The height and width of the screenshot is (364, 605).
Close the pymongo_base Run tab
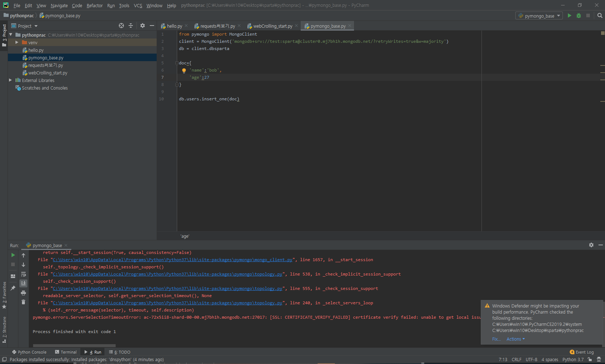(x=66, y=245)
